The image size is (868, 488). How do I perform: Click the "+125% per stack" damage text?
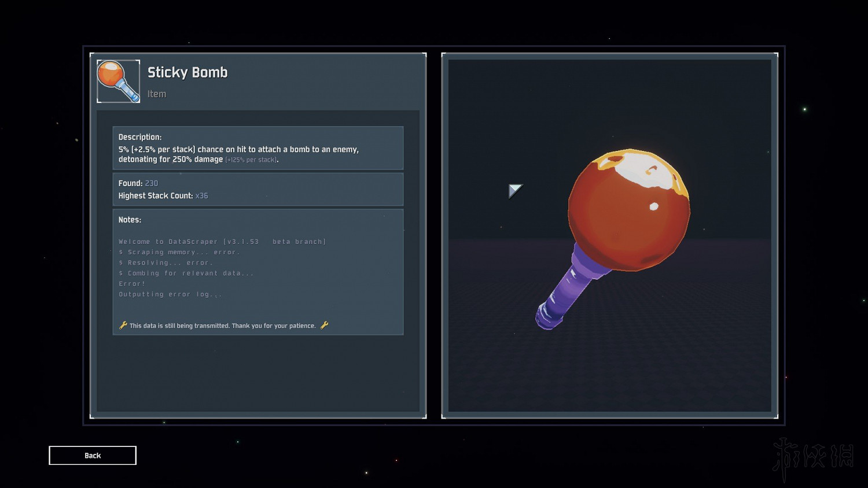(251, 160)
